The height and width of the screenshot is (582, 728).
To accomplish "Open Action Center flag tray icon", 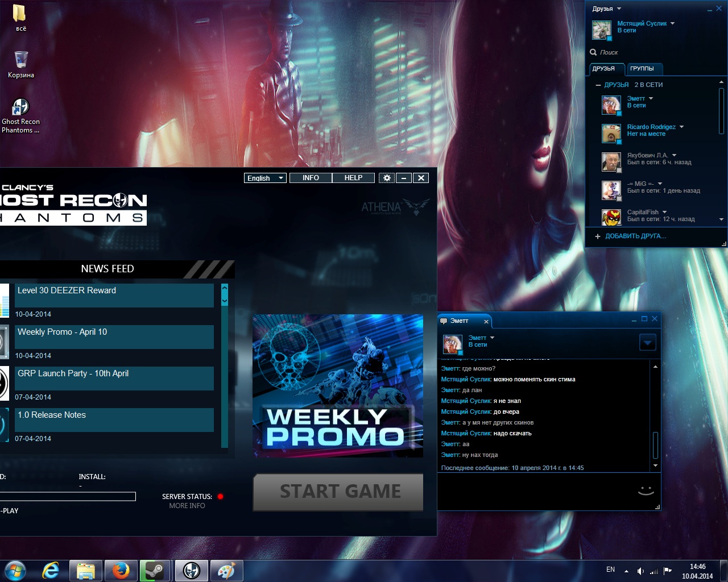I will click(x=668, y=571).
